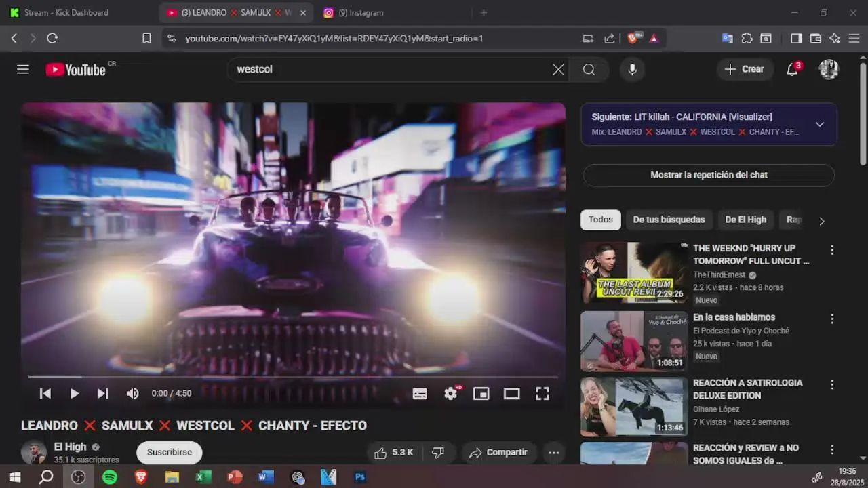
Task: Reload the current page
Action: tap(52, 39)
